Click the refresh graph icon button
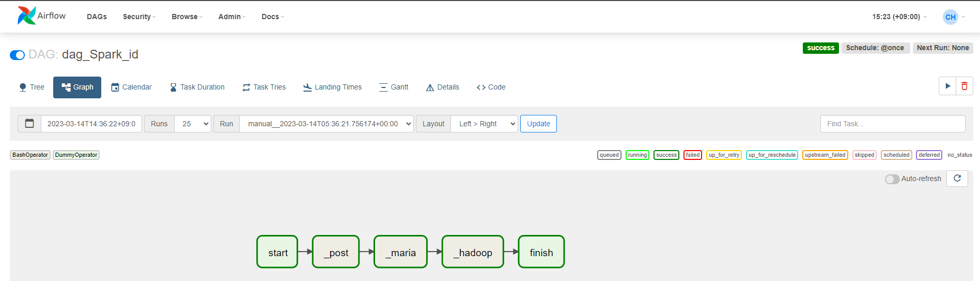 pos(957,179)
